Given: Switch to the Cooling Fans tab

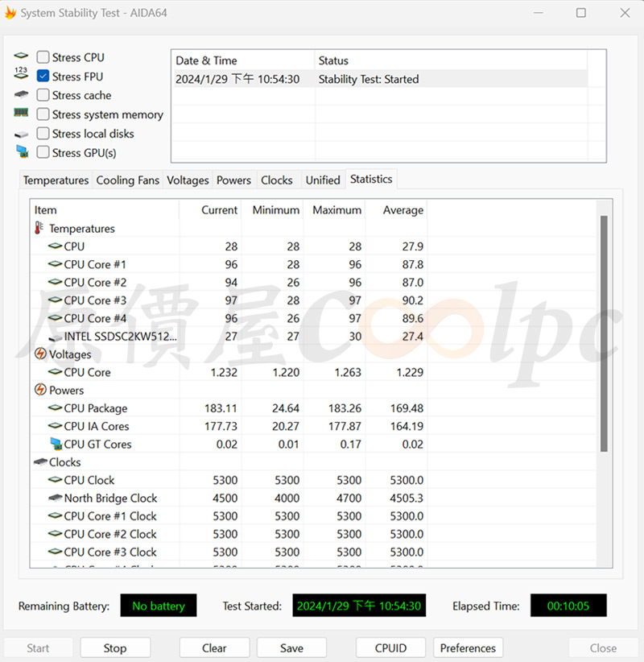Looking at the screenshot, I should (x=127, y=180).
